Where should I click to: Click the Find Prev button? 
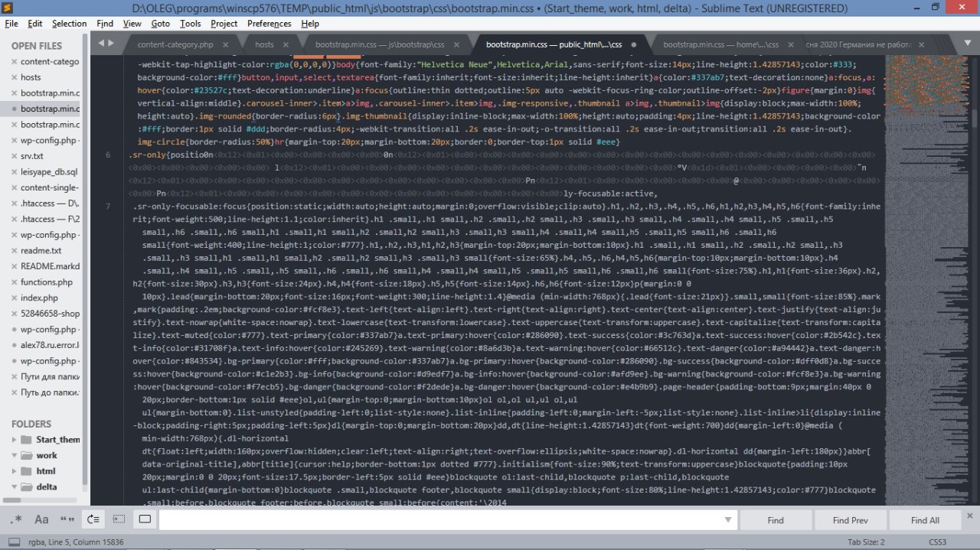[x=851, y=520]
